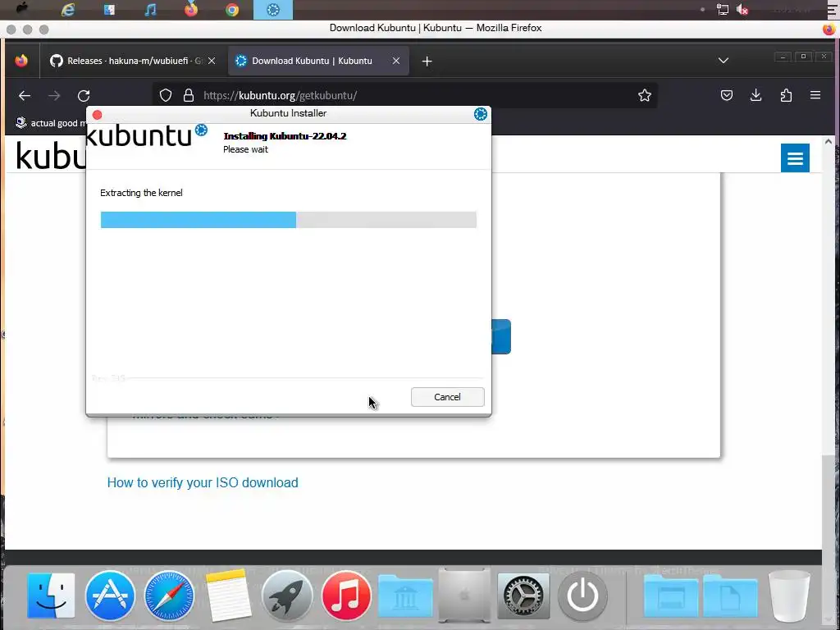
Task: Select active Kubuntu installer taskbar item
Action: [273, 10]
